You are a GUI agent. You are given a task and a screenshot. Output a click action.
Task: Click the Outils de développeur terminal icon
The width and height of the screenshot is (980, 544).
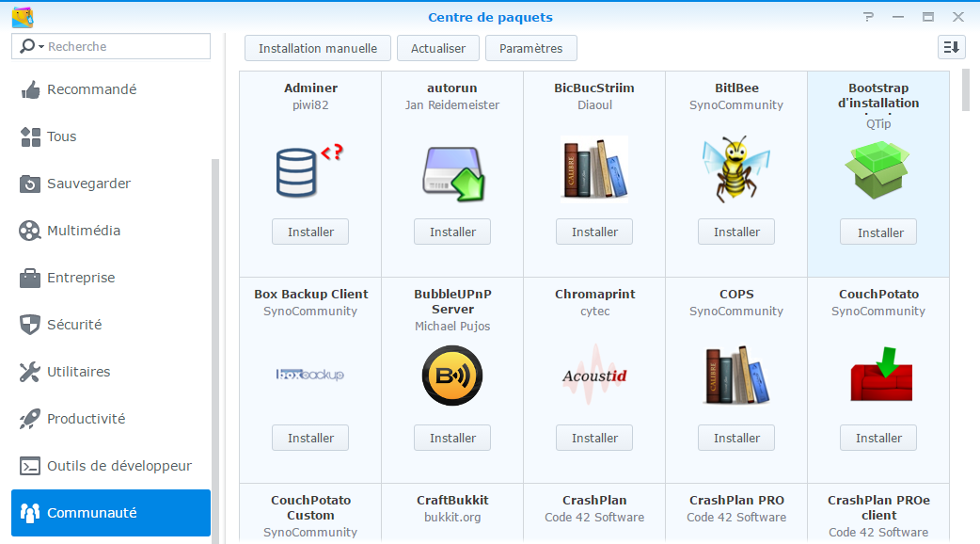pyautogui.click(x=30, y=466)
